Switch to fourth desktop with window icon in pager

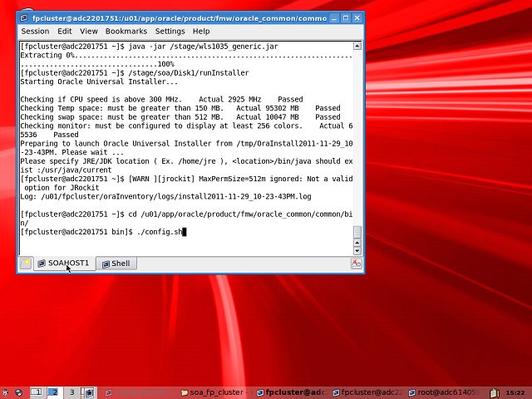[89, 392]
